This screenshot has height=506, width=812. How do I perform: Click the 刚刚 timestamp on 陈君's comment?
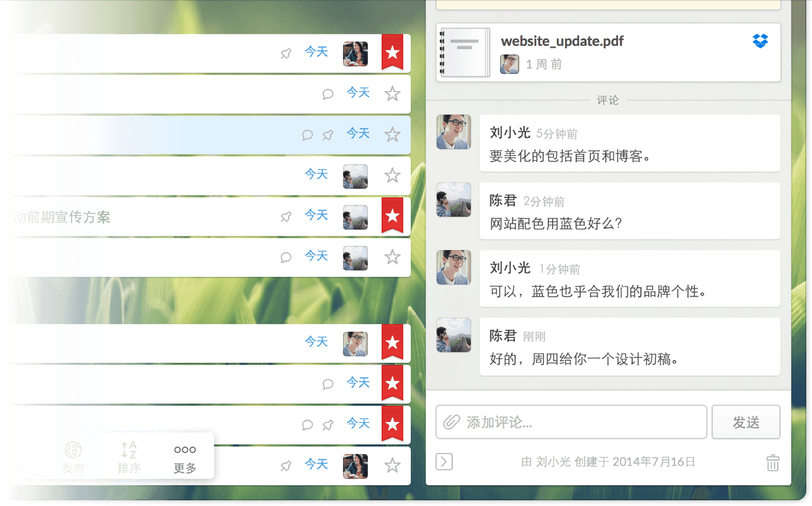coord(534,337)
